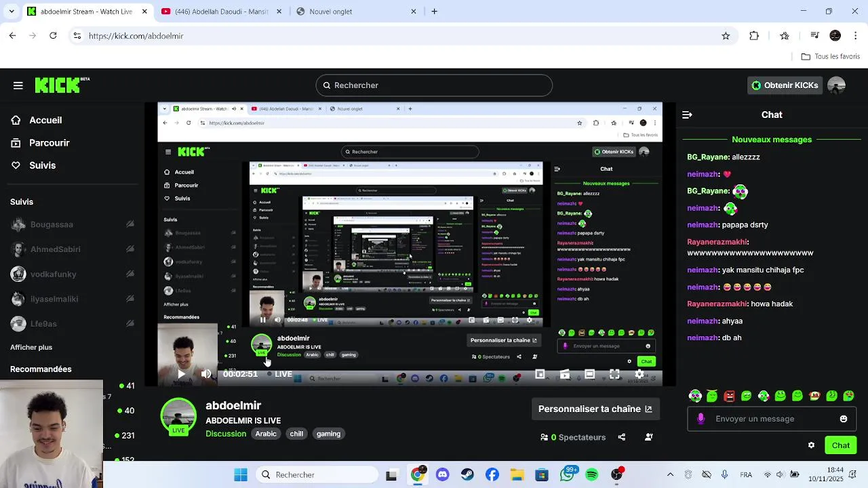This screenshot has width=868, height=488.
Task: Bookmark this page with the star
Action: click(x=726, y=36)
